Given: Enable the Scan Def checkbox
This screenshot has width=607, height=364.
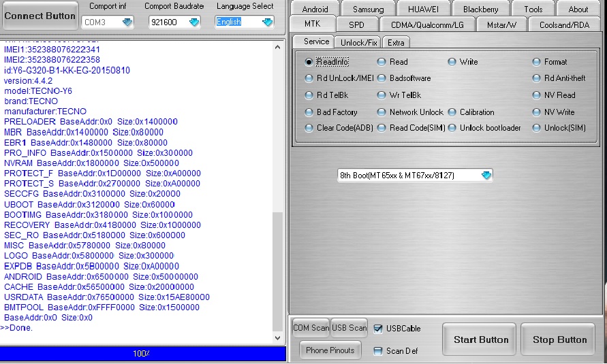Looking at the screenshot, I should pyautogui.click(x=378, y=351).
